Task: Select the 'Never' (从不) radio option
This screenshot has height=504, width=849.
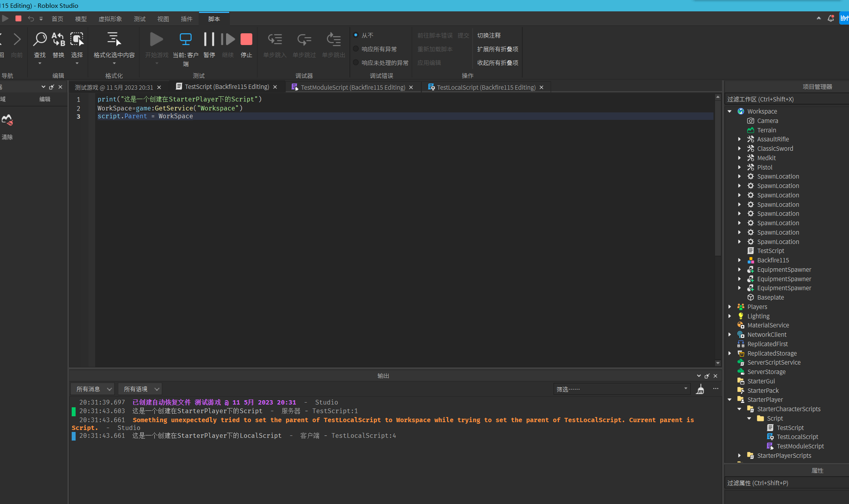Action: tap(356, 35)
